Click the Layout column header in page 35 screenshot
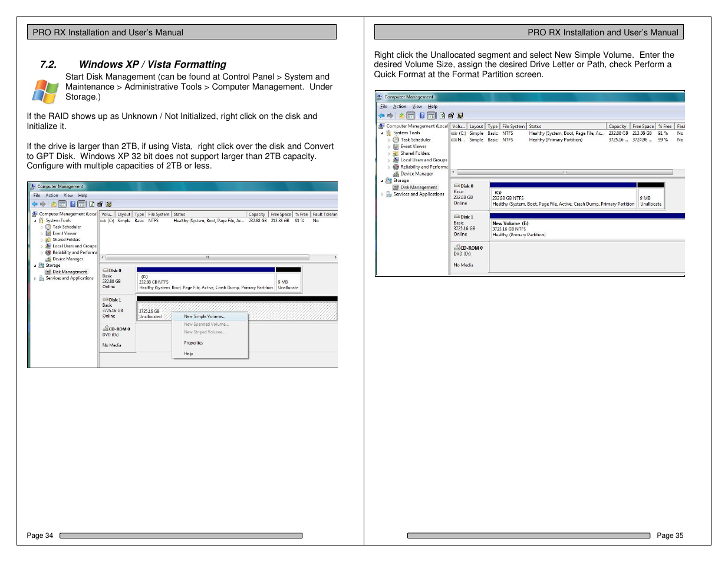 [476, 126]
